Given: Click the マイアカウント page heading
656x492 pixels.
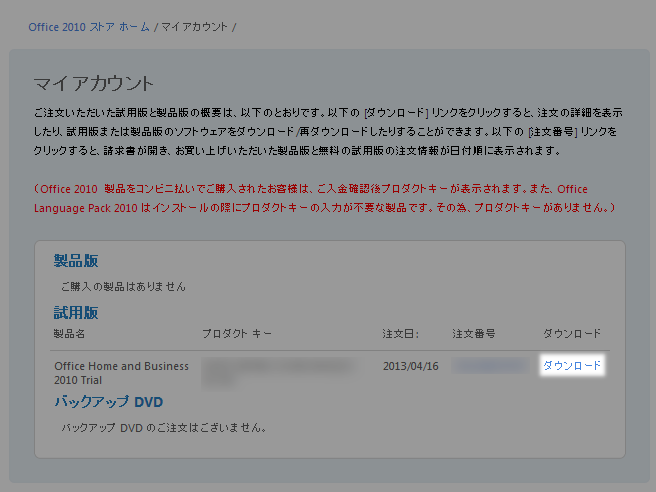Looking at the screenshot, I should click(94, 84).
